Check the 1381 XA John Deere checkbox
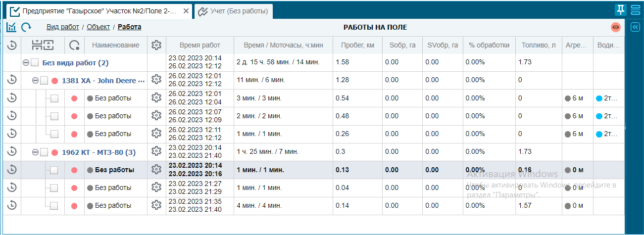The width and height of the screenshot is (644, 235). 44,81
